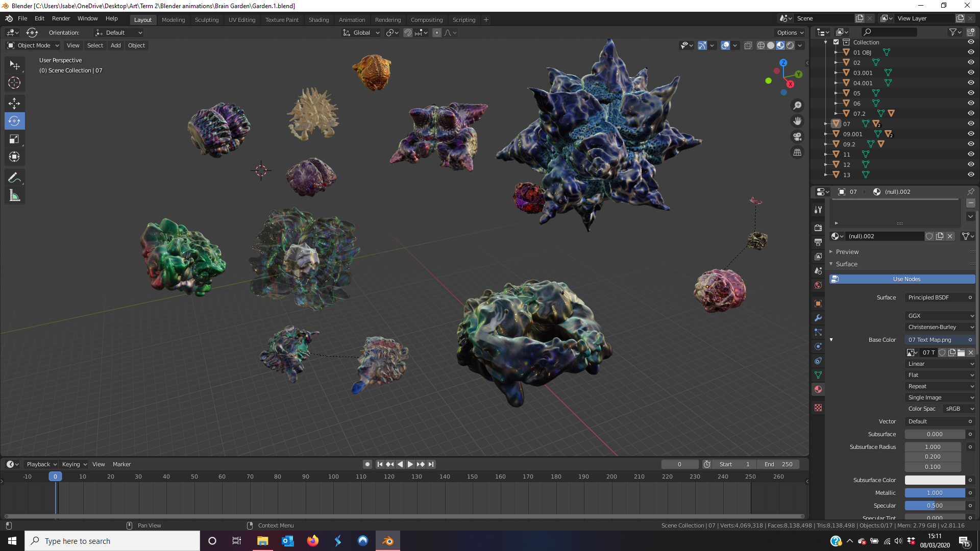Expand the Preview panel
Screen dimensions: 980x551
point(847,252)
